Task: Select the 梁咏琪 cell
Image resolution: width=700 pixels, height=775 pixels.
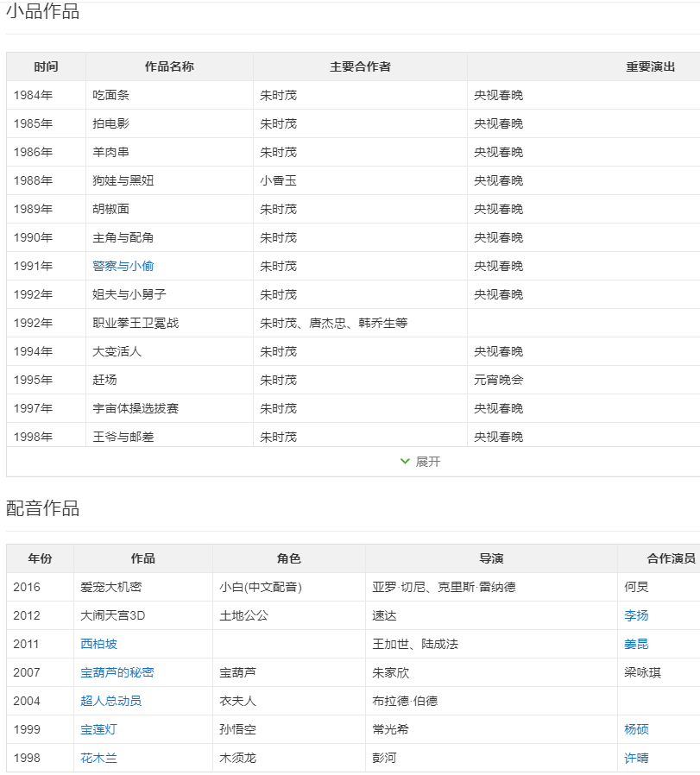Action: click(x=659, y=672)
